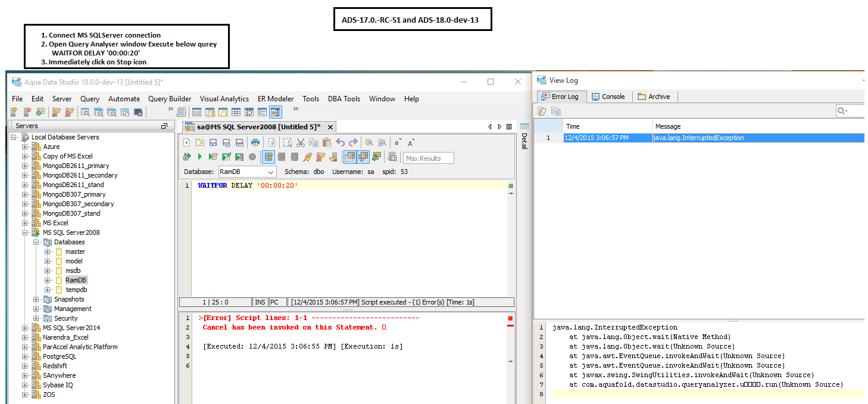
Task: Select the Redshift server in the tree
Action: click(x=55, y=366)
